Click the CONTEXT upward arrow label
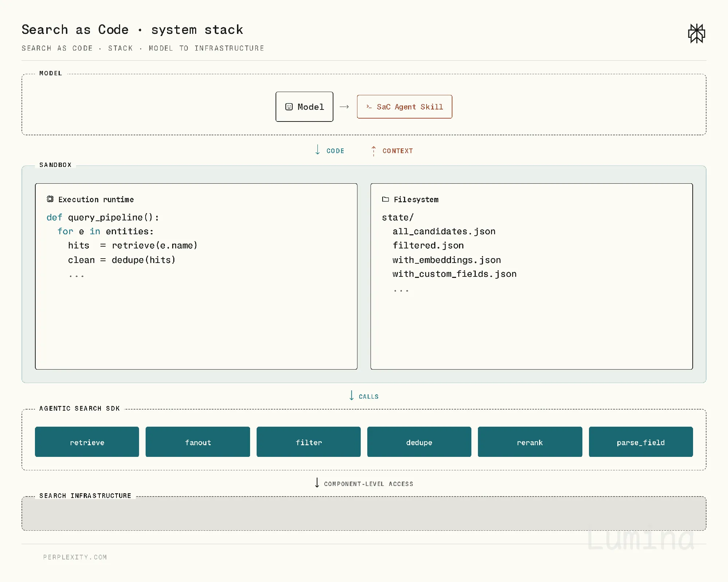This screenshot has width=728, height=582. 392,151
